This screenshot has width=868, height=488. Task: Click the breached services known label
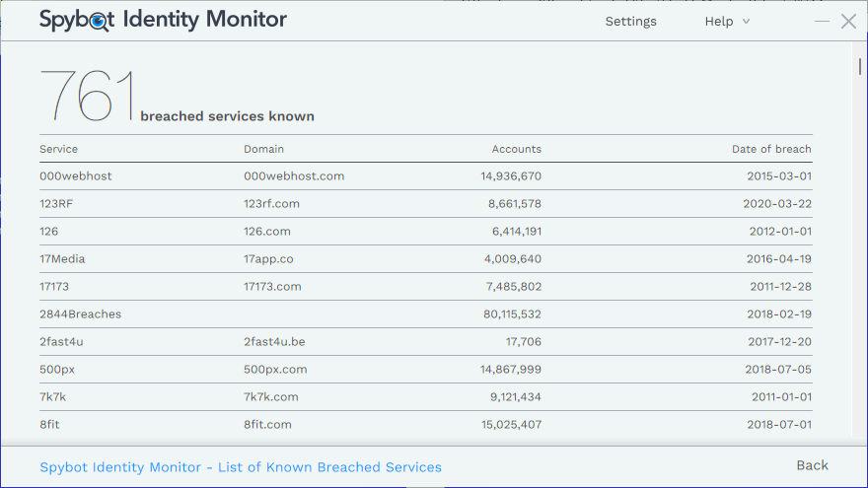(x=227, y=116)
